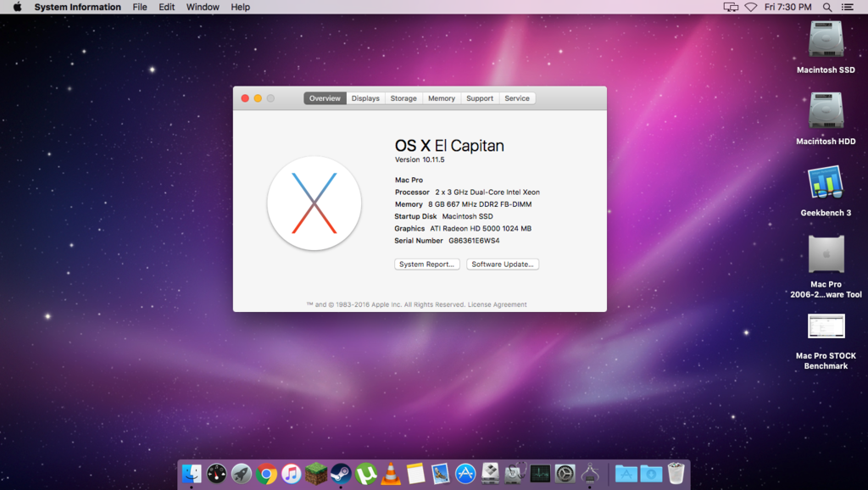Image resolution: width=868 pixels, height=490 pixels.
Task: Open the Trash in the Dock
Action: click(676, 474)
